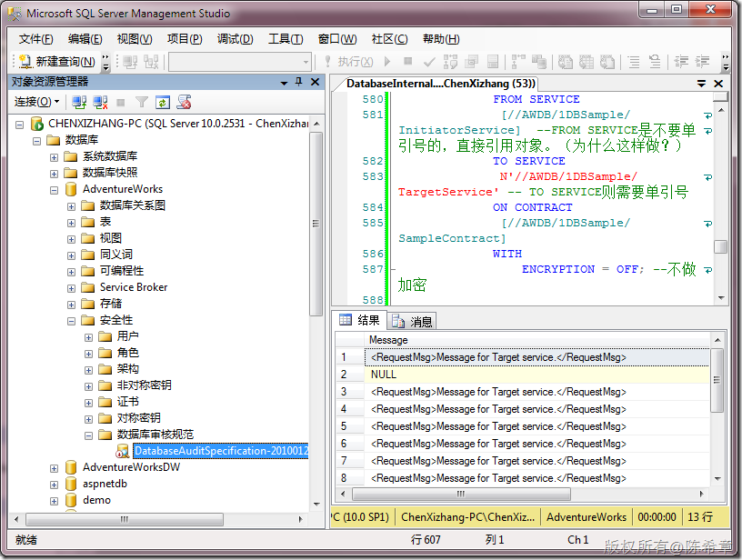Open the Project (项目) menu

click(185, 39)
